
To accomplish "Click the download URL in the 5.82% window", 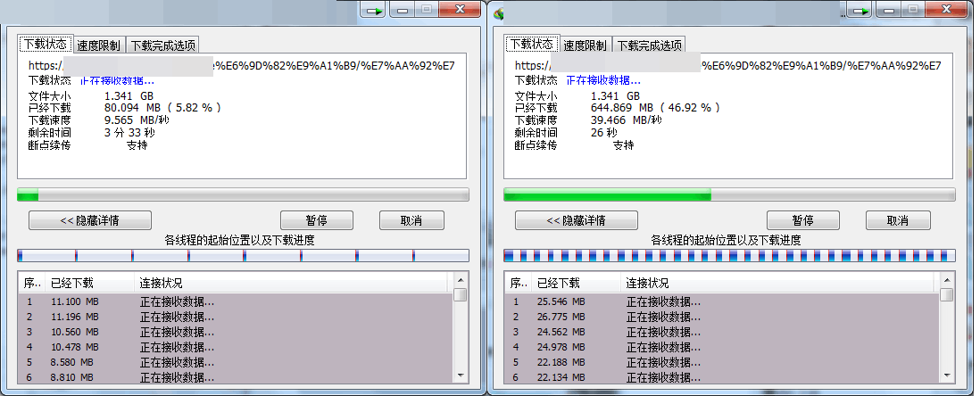I will 242,66.
